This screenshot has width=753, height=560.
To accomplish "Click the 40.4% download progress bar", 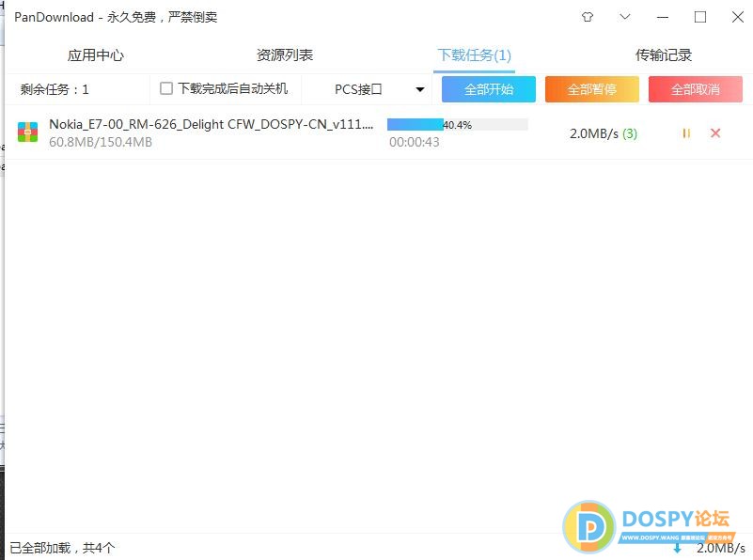I will (457, 124).
